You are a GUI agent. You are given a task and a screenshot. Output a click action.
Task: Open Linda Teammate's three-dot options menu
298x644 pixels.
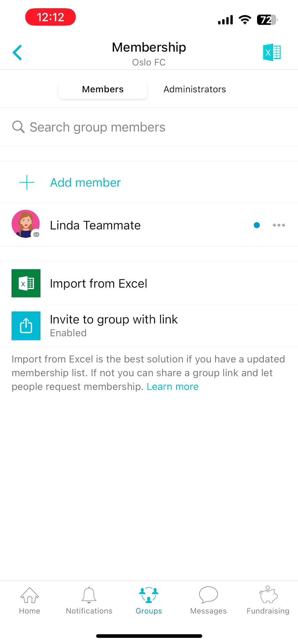(x=279, y=225)
